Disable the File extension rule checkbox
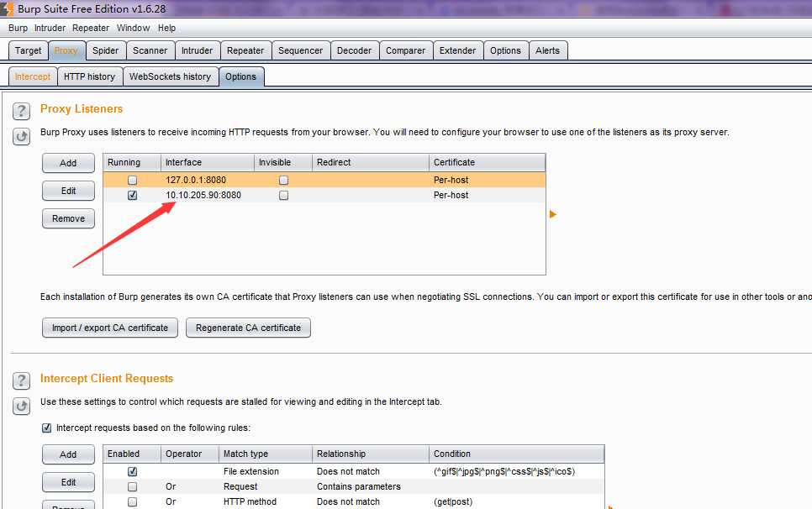812x509 pixels. pos(133,471)
